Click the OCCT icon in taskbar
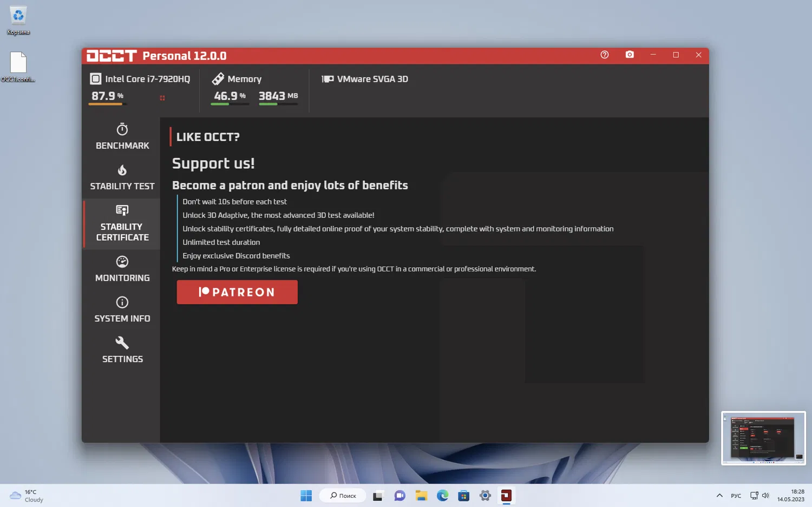812x507 pixels. [506, 496]
